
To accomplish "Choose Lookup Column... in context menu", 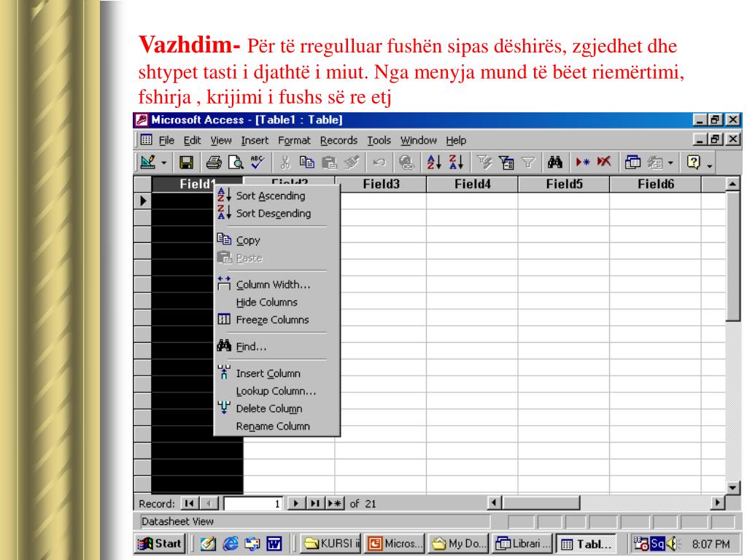I will tap(276, 391).
